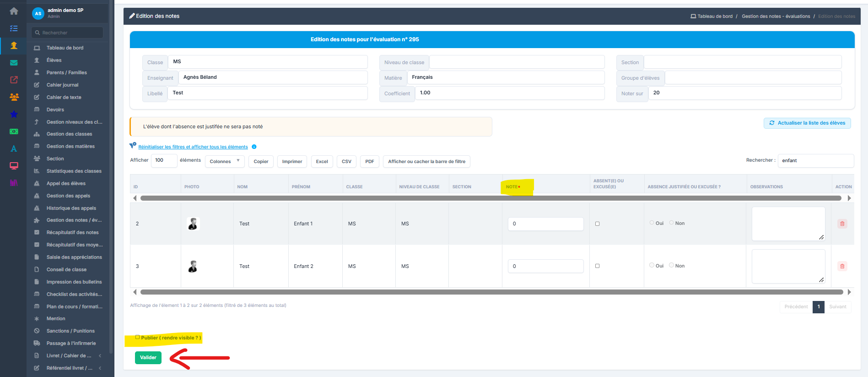Enable the Publier (rendre visible) checkbox
Image resolution: width=868 pixels, height=377 pixels.
coord(137,337)
